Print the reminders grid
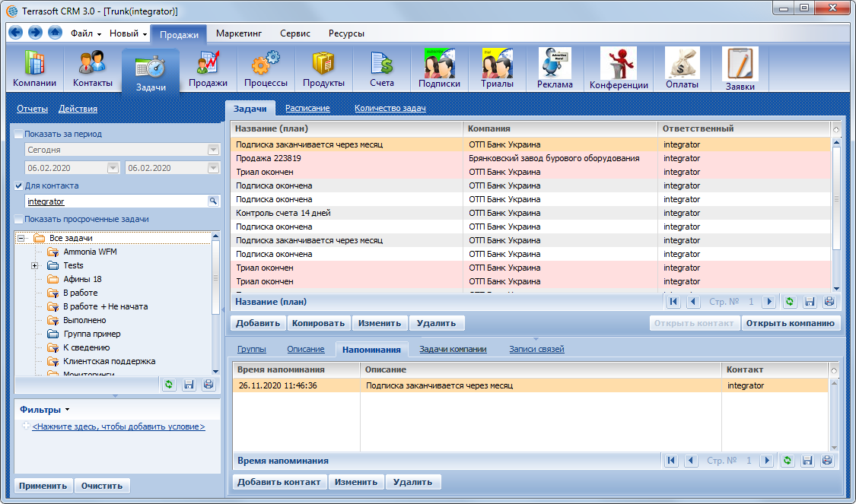 click(827, 461)
